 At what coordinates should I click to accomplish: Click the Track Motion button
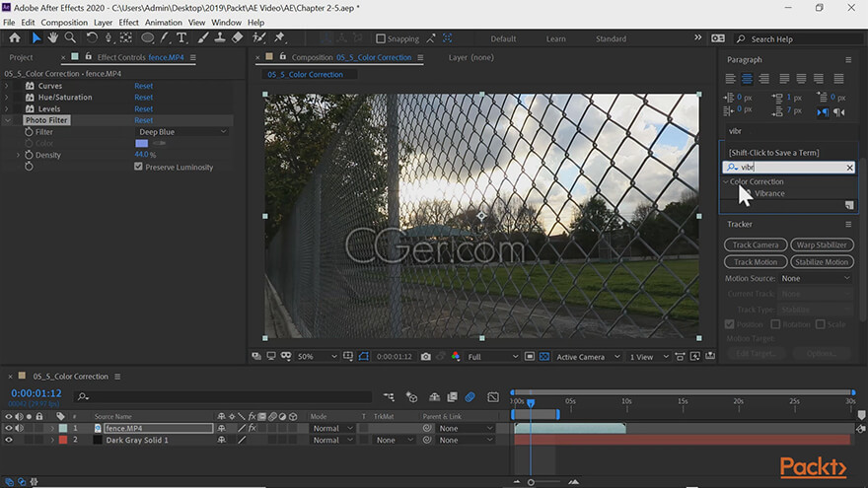pyautogui.click(x=756, y=261)
